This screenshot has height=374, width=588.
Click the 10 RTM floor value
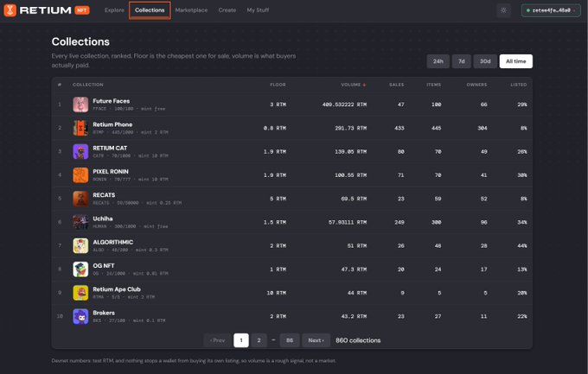(x=277, y=293)
